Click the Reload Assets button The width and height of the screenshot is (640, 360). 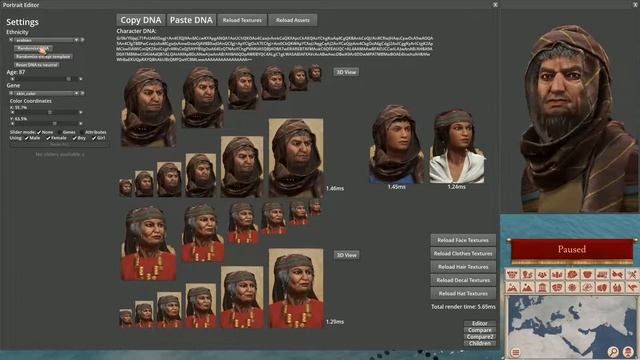coord(293,20)
